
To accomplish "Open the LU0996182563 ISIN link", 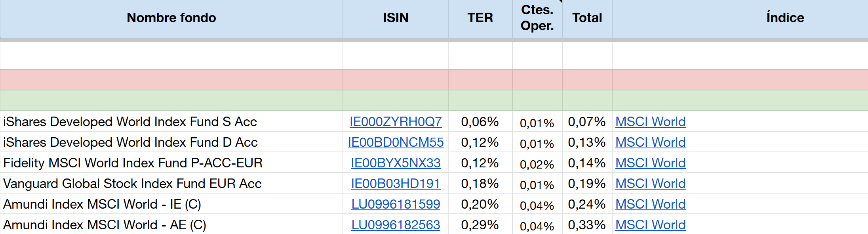I will point(395,225).
